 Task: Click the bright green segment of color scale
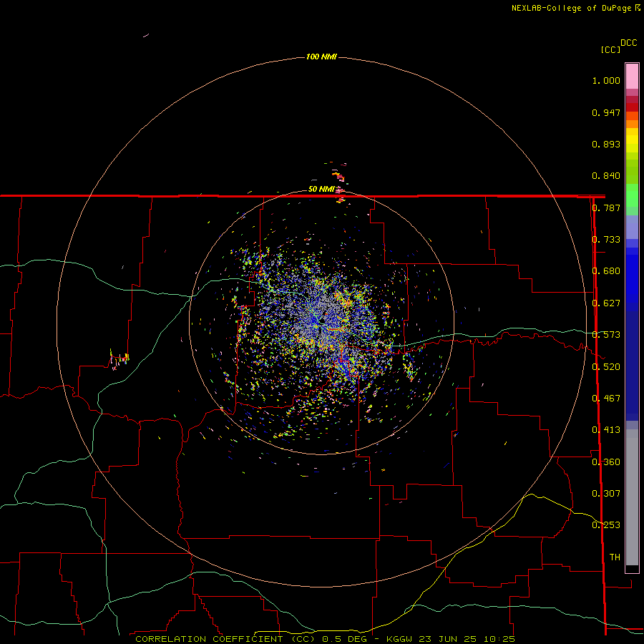[632, 195]
